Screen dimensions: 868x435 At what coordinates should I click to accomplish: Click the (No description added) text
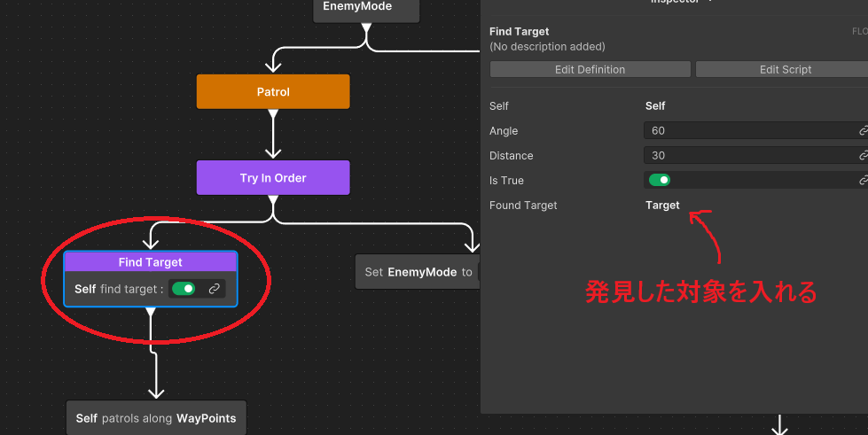click(x=547, y=46)
